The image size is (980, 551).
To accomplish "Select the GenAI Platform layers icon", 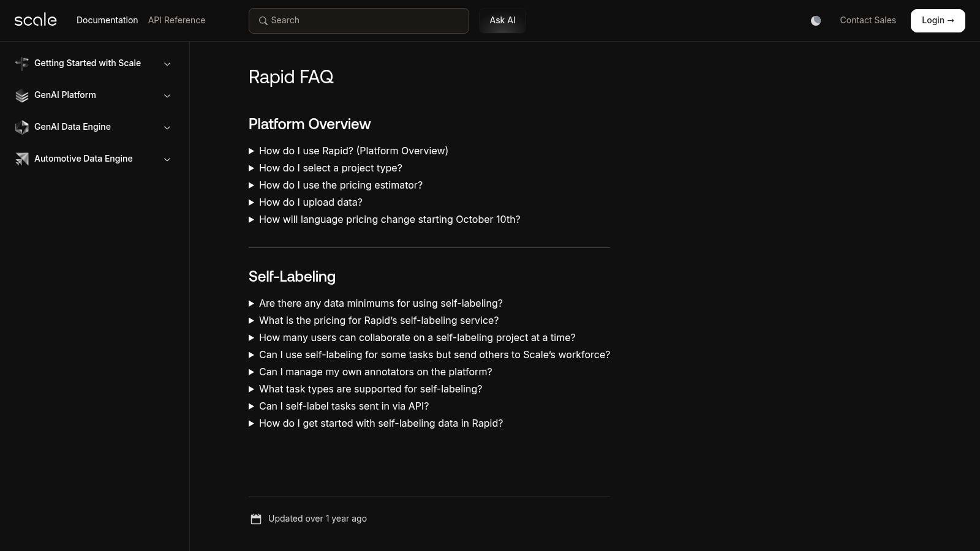I will (x=22, y=95).
